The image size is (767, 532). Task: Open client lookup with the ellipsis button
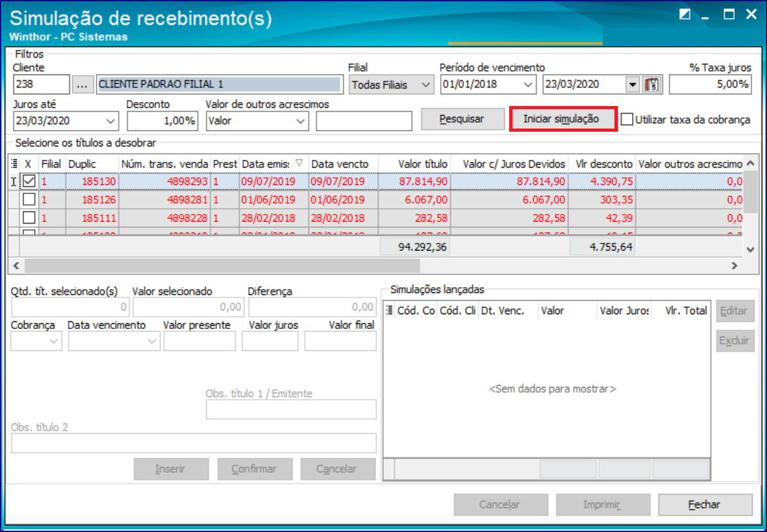click(83, 85)
